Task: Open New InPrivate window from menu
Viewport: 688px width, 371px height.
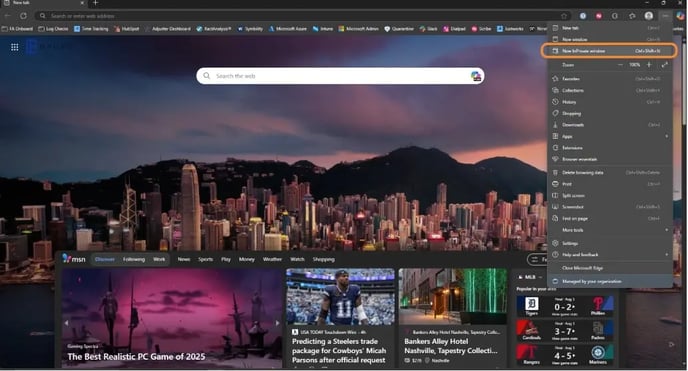Action: (609, 51)
